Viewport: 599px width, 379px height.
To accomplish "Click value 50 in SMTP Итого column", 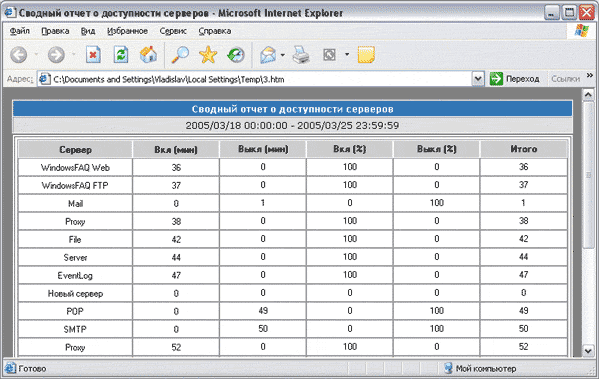I will point(523,329).
